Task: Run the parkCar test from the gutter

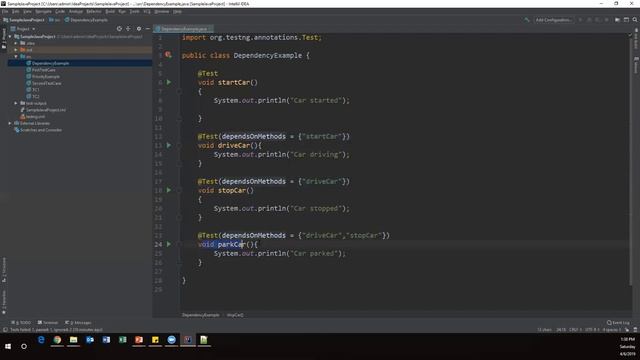Action: point(169,244)
